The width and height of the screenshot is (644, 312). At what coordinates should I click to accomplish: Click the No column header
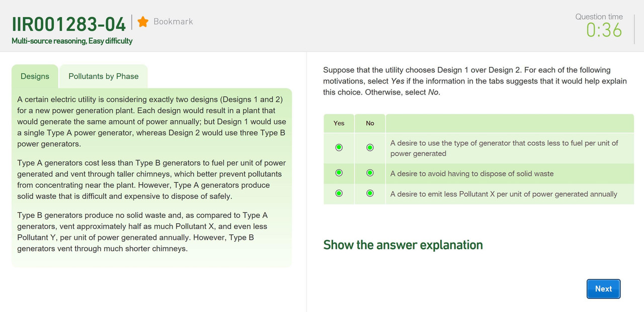pos(370,123)
